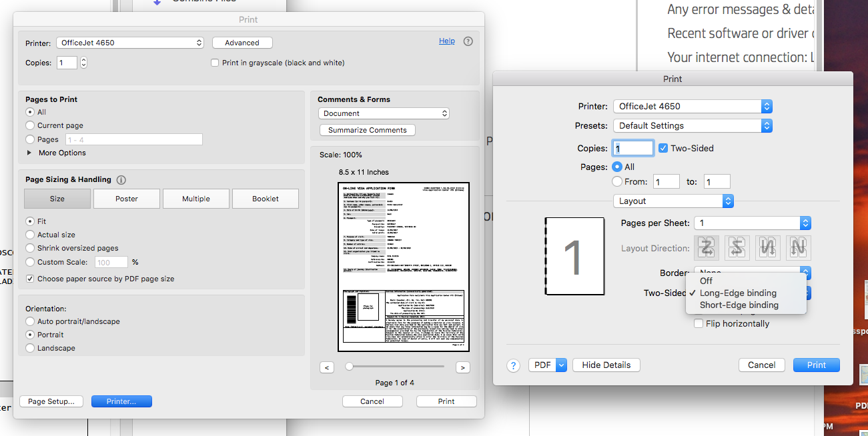Viewport: 868px width, 436px height.
Task: Choose Landscape orientation
Action: [30, 348]
